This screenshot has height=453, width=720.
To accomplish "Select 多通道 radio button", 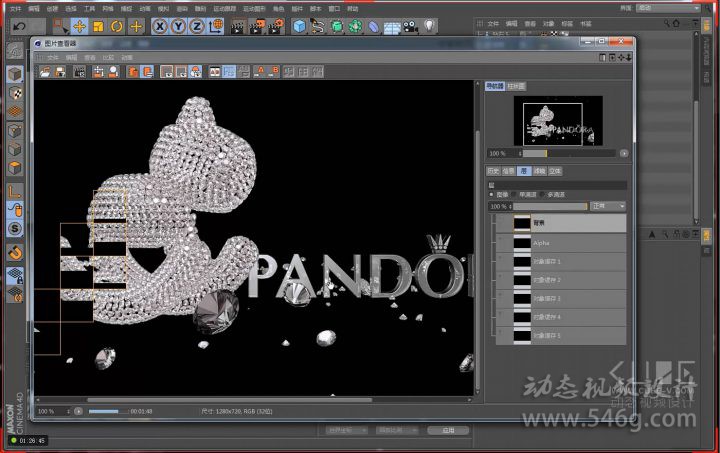I will click(542, 195).
